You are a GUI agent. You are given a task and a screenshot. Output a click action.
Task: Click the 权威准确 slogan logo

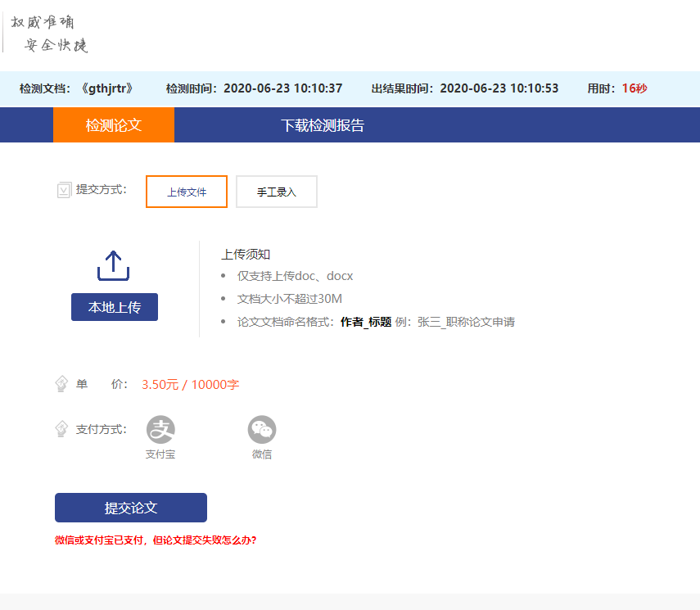click(48, 34)
